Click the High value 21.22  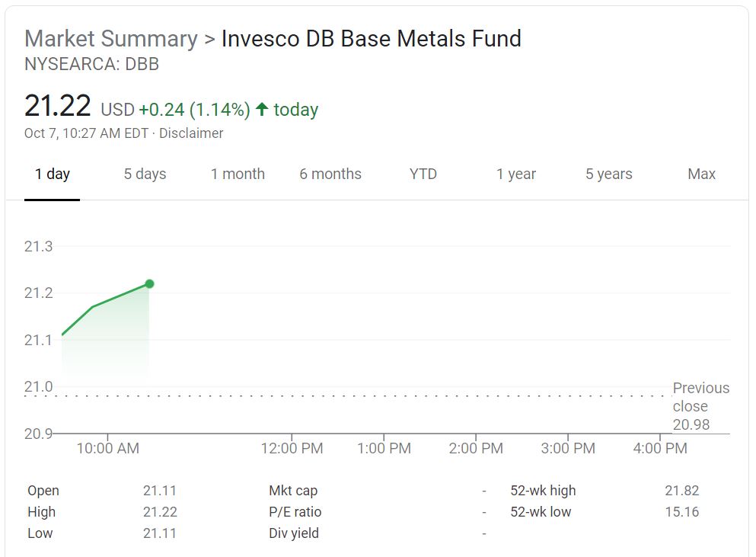point(160,511)
